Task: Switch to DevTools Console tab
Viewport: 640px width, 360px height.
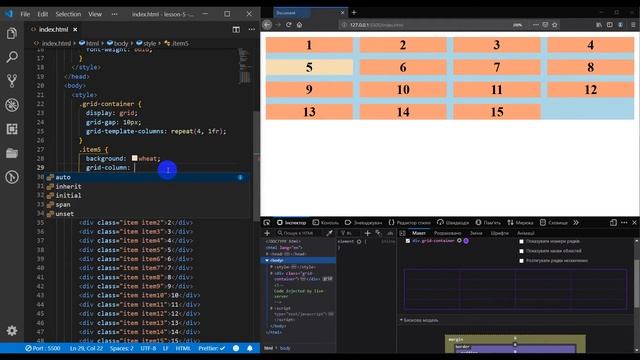Action: pos(326,222)
